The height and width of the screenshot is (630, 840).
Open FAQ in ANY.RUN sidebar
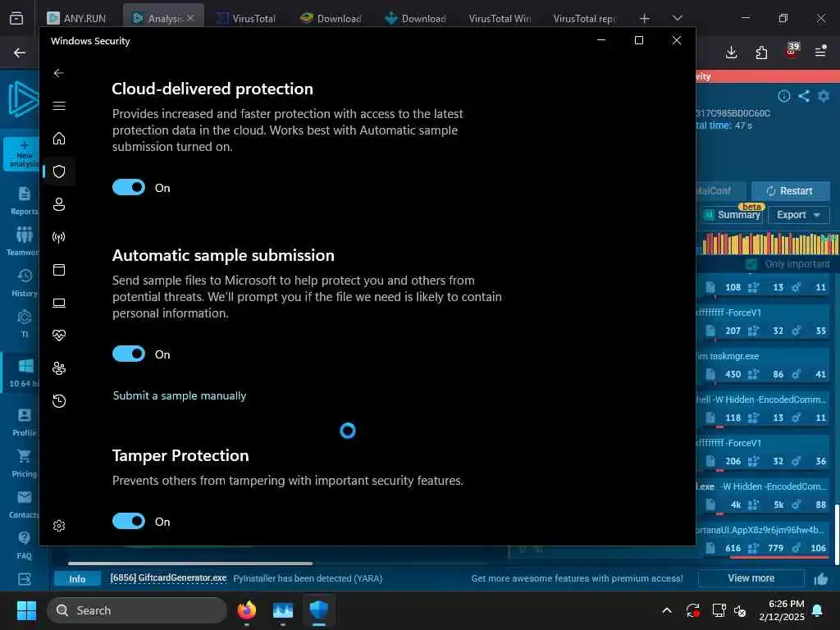tap(24, 546)
